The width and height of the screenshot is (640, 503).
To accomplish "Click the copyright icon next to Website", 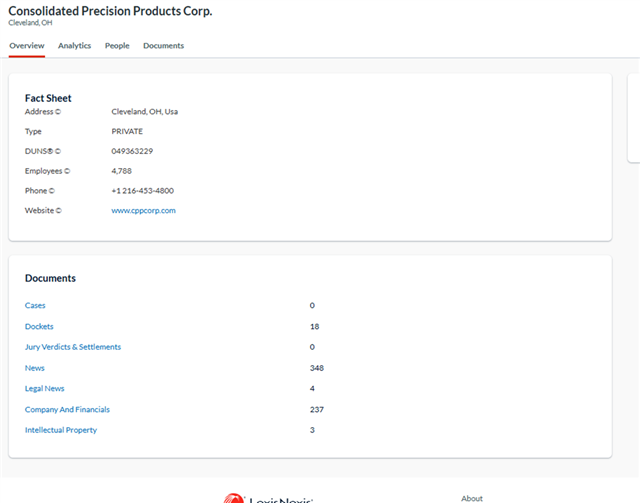I will coord(58,211).
